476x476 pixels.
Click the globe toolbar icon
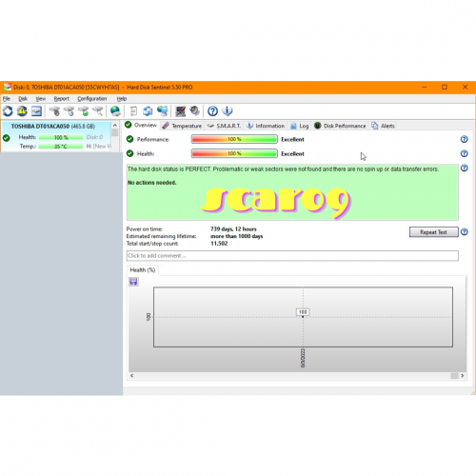[x=115, y=111]
